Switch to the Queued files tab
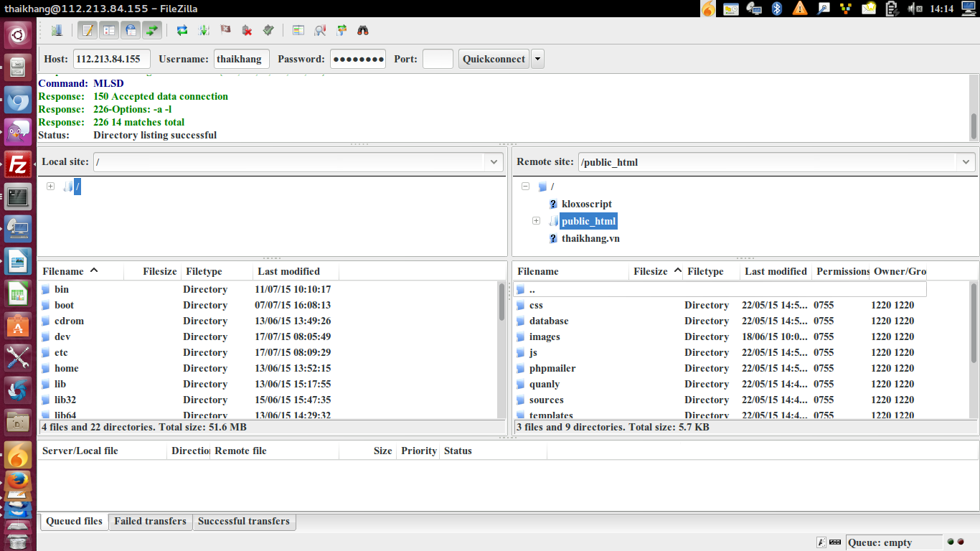The height and width of the screenshot is (551, 980). [x=74, y=522]
